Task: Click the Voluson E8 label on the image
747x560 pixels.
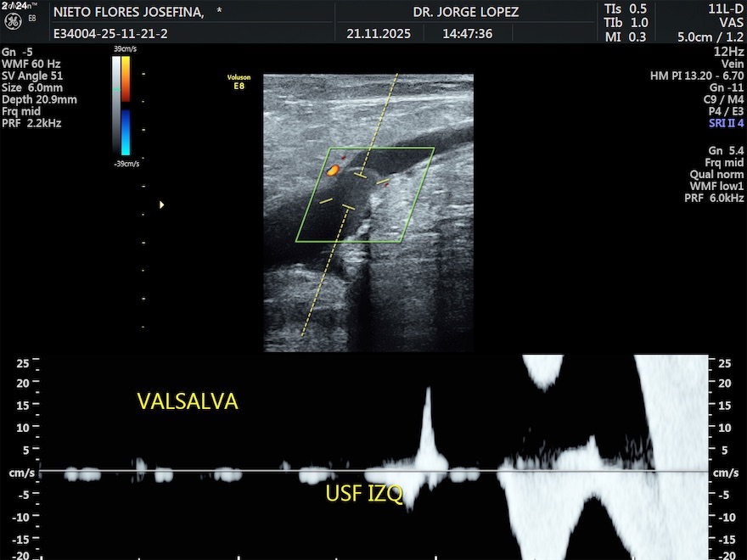Action: (239, 81)
